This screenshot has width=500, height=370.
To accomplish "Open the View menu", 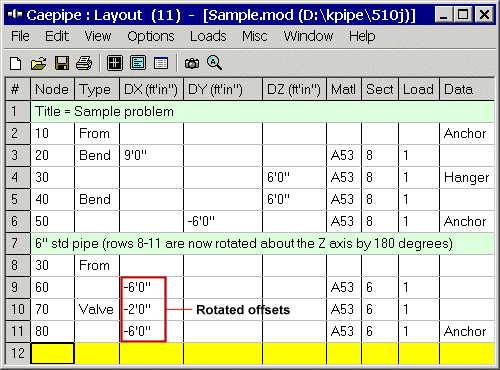I will coord(98,36).
